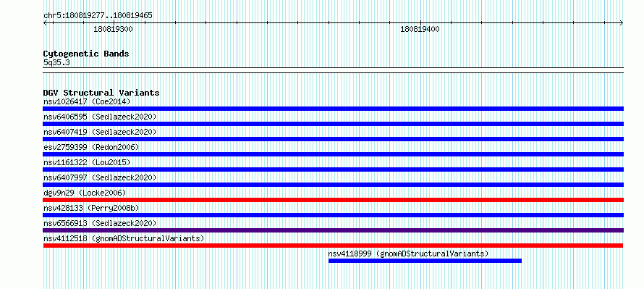Image resolution: width=644 pixels, height=289 pixels.
Task: Select the red bar under nsv4112518
Action: pyautogui.click(x=333, y=246)
